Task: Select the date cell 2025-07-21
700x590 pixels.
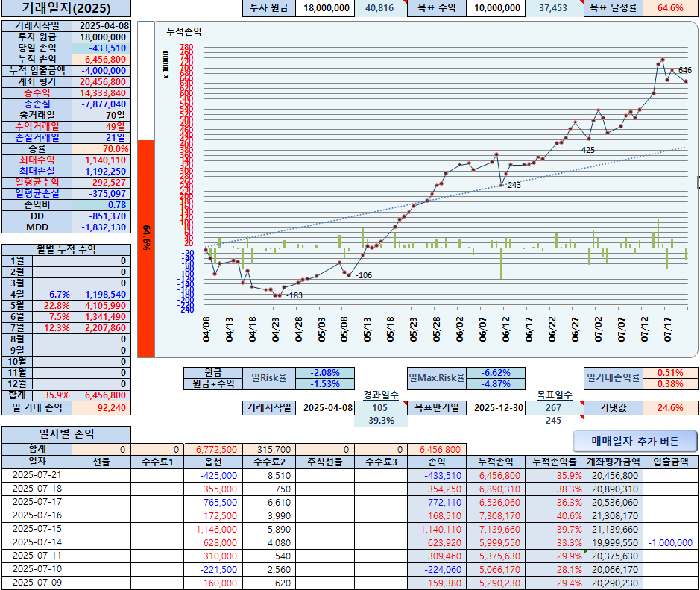Action: pyautogui.click(x=37, y=475)
